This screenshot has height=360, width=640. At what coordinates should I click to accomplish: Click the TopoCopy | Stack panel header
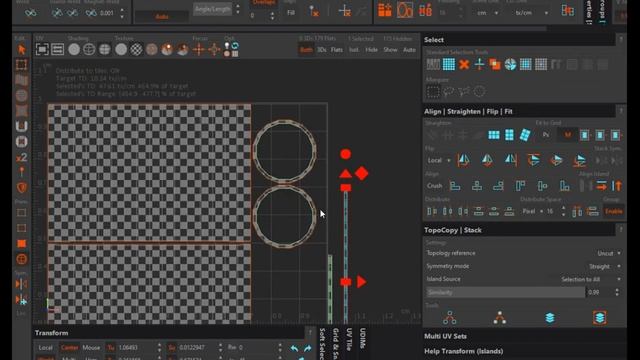pos(519,230)
